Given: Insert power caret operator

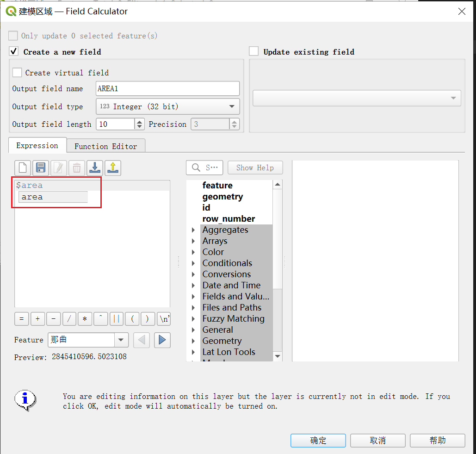Looking at the screenshot, I should click(x=101, y=319).
